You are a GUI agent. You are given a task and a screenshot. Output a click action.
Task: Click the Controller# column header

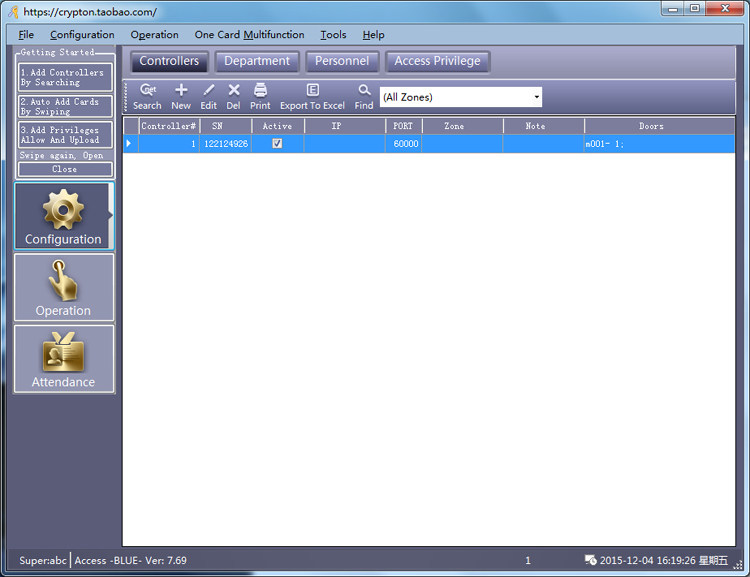(169, 126)
